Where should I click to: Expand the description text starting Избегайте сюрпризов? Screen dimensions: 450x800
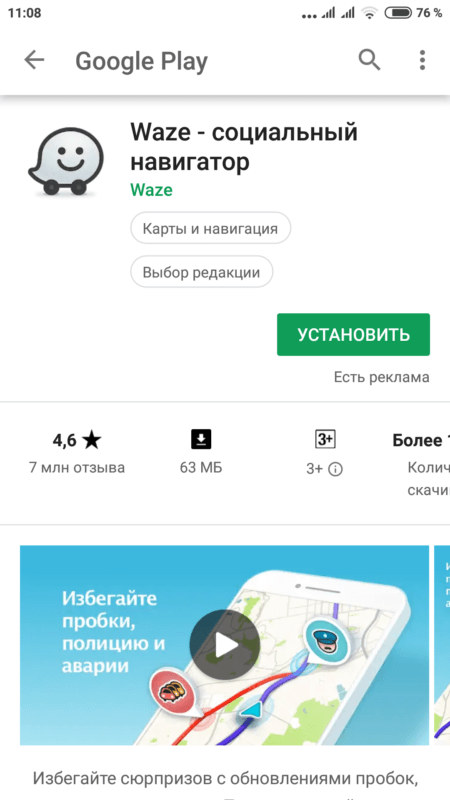(225, 779)
